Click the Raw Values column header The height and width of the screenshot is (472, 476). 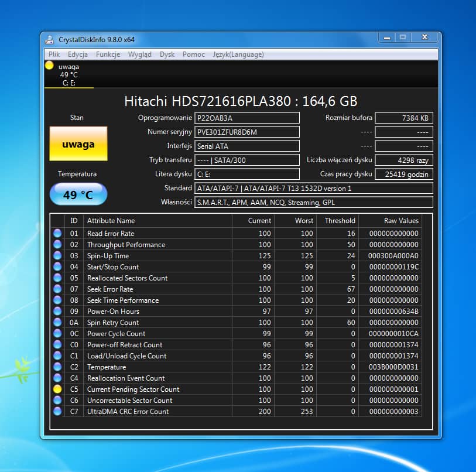coord(401,221)
